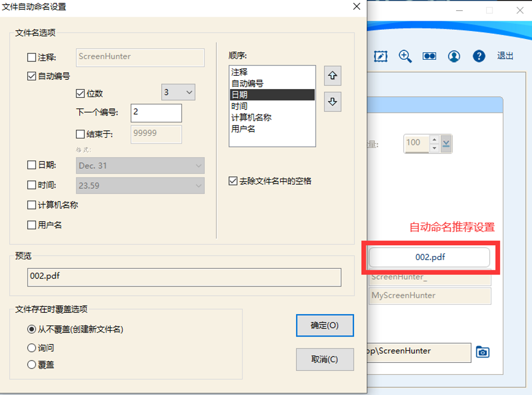
Task: Click the move-up arrow button for order list
Action: (332, 75)
